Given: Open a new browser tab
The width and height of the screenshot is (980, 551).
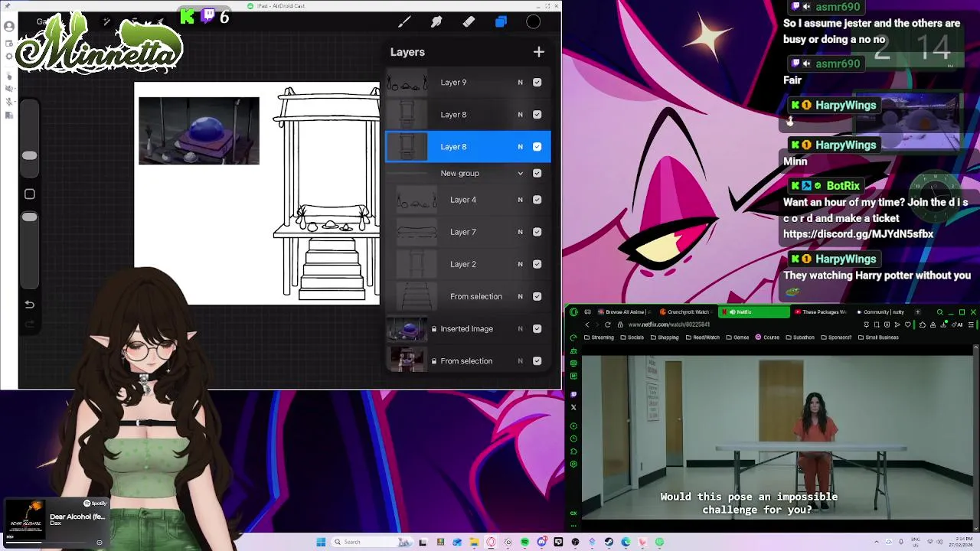Looking at the screenshot, I should pos(917,311).
